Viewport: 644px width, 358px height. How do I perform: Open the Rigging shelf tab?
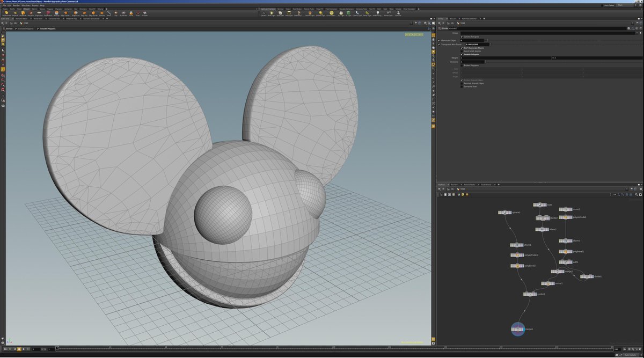click(x=49, y=9)
